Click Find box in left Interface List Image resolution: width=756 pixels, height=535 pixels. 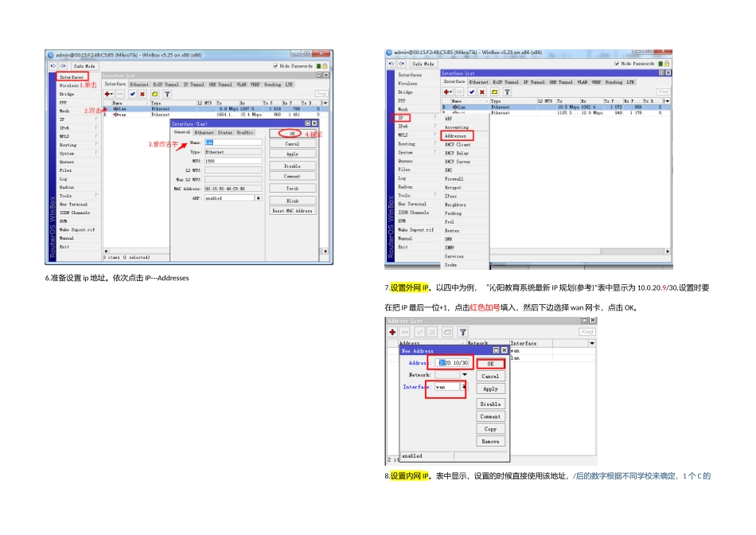(321, 94)
